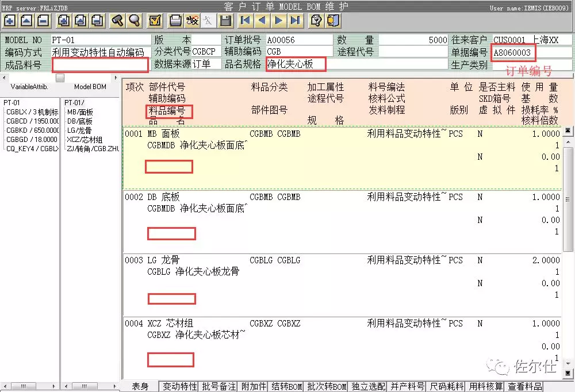Click the Model BOM column header
Screen dimensions: 575x392
click(90, 87)
